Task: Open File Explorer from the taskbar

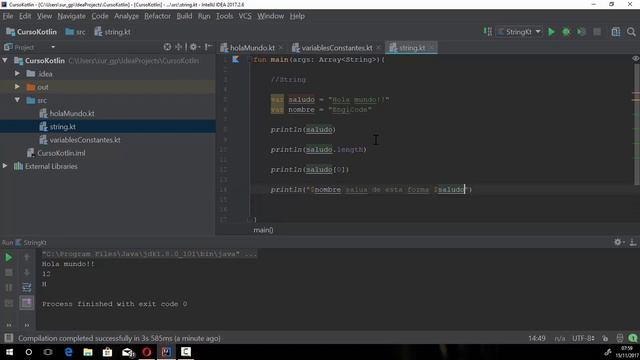Action: (x=88, y=352)
